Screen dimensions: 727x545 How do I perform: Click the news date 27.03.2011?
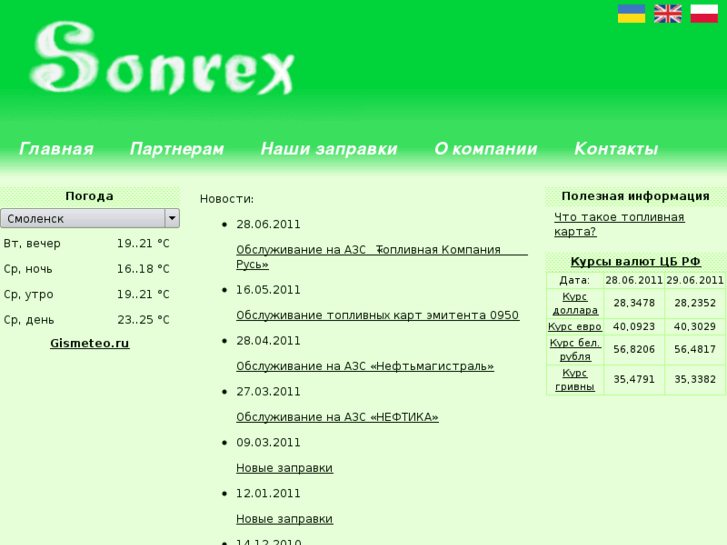click(x=268, y=392)
